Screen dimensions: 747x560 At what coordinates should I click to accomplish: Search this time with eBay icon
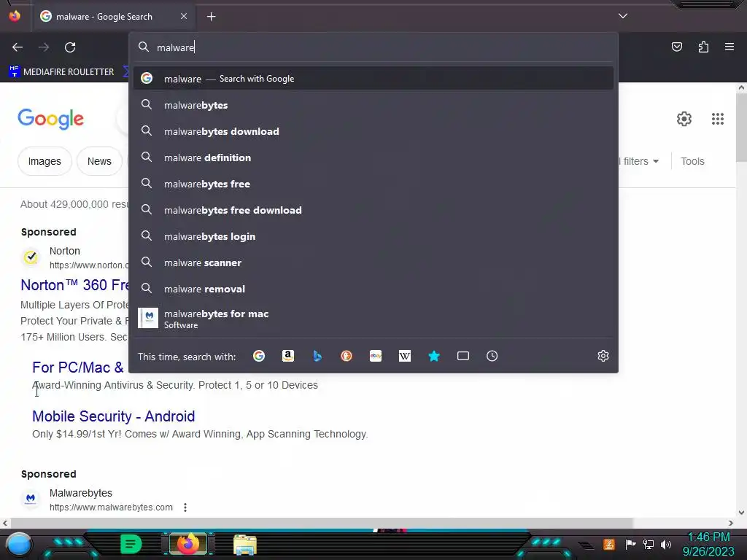click(376, 356)
